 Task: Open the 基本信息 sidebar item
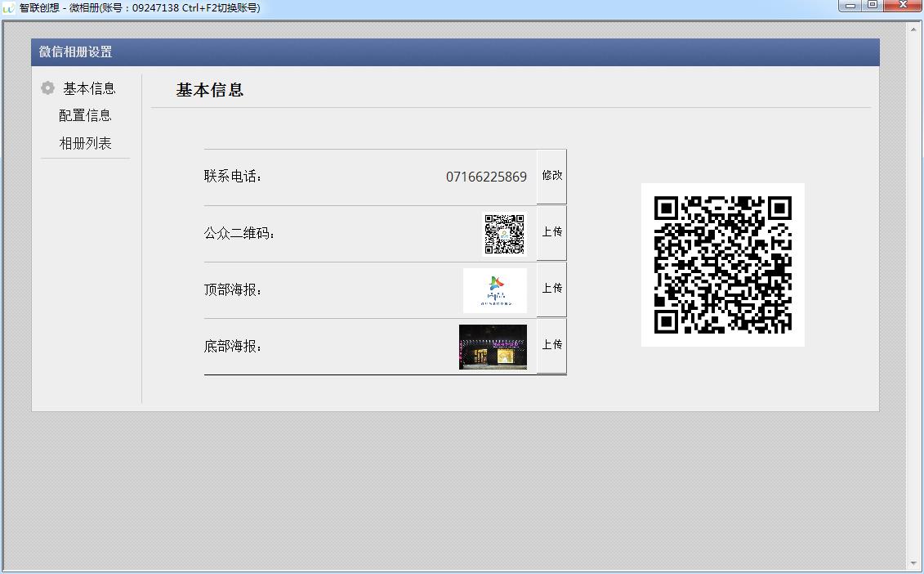pyautogui.click(x=89, y=88)
